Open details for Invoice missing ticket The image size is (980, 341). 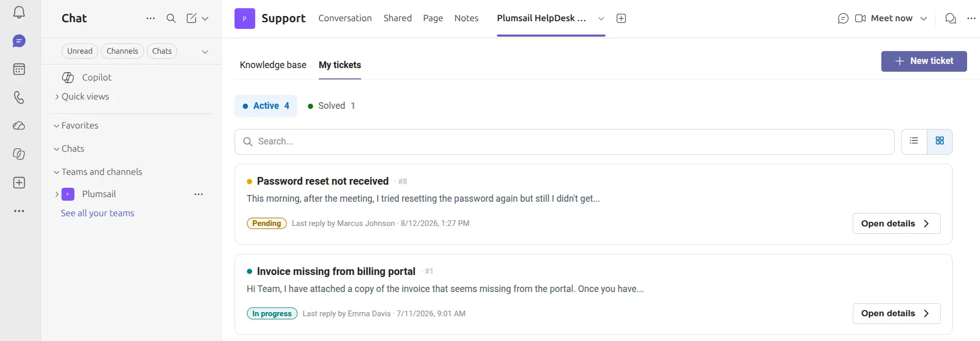tap(896, 313)
